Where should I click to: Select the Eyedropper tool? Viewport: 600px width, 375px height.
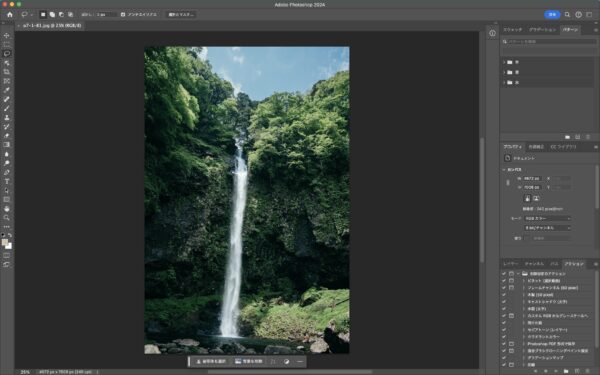[x=7, y=90]
